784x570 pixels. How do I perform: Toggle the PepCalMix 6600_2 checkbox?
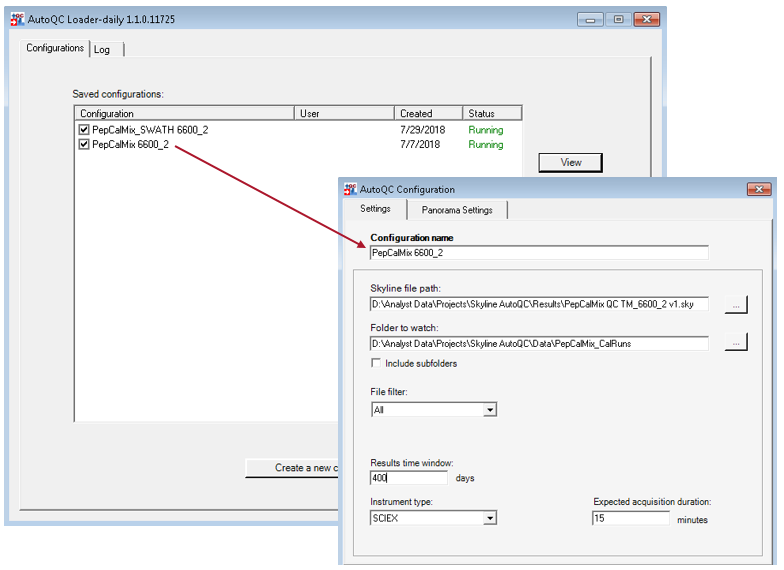point(84,145)
